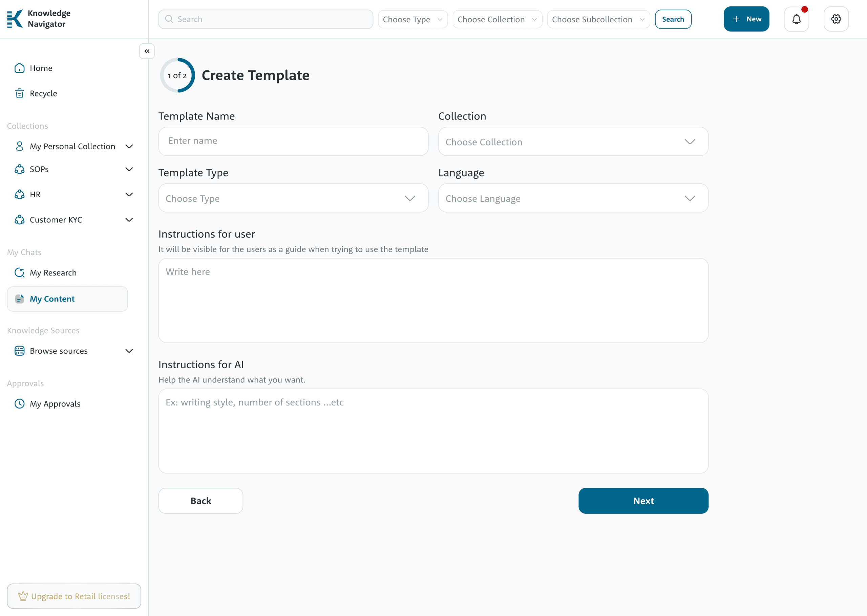Click the Recycle bin icon
The height and width of the screenshot is (616, 867).
[x=19, y=94]
